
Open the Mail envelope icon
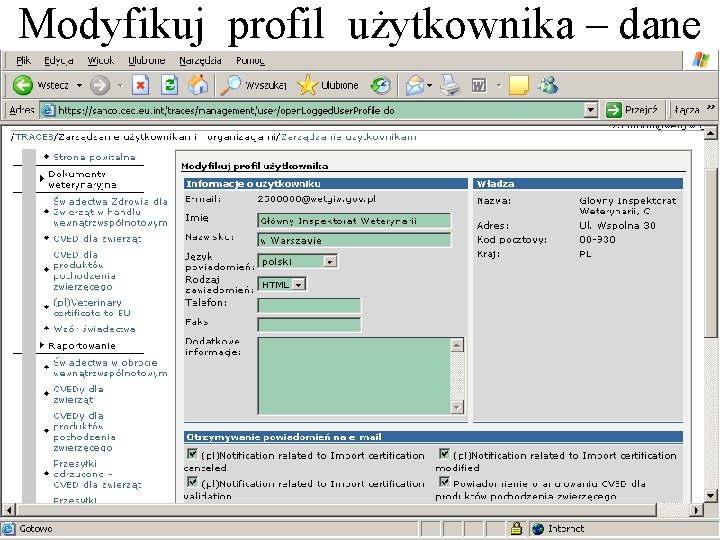(415, 85)
